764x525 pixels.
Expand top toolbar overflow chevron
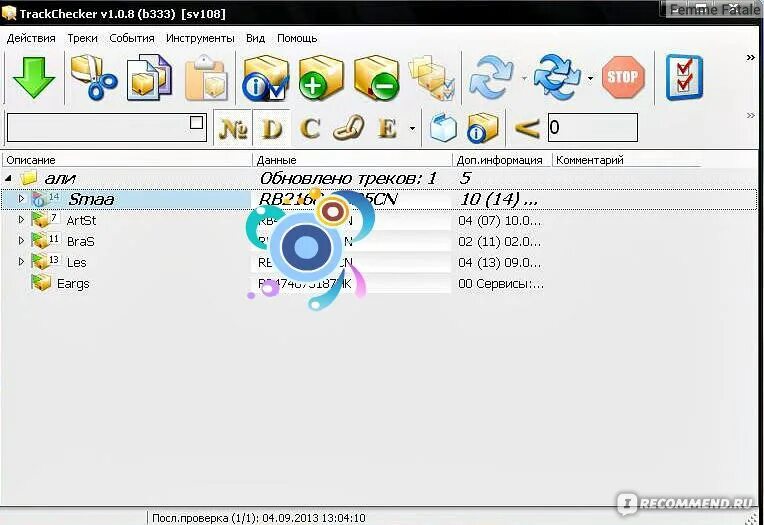click(751, 58)
